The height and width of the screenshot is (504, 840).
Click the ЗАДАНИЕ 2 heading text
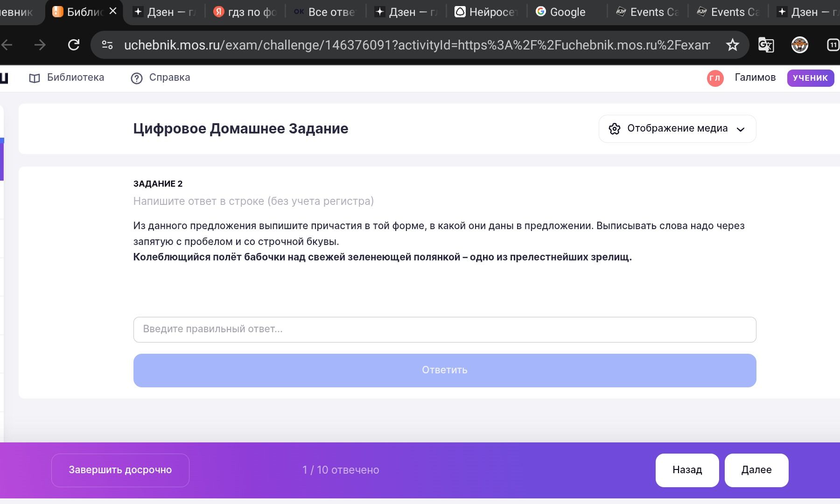[x=158, y=183]
